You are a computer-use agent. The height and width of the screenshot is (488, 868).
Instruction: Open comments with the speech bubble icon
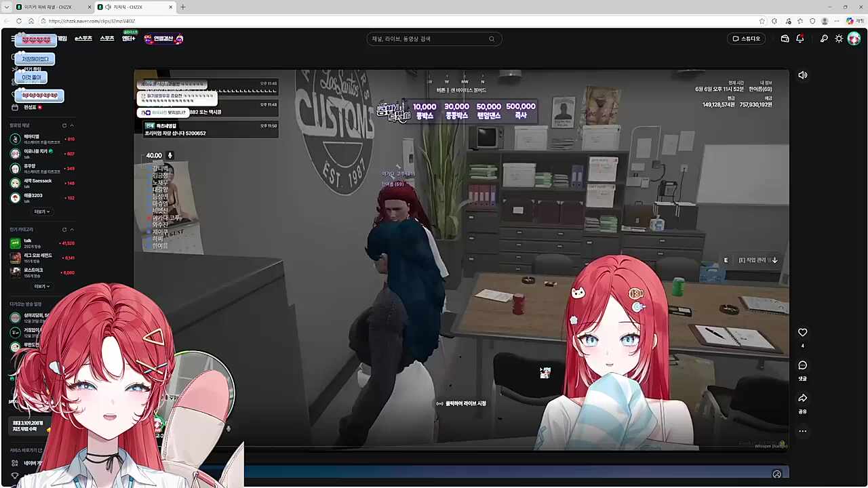pos(802,365)
